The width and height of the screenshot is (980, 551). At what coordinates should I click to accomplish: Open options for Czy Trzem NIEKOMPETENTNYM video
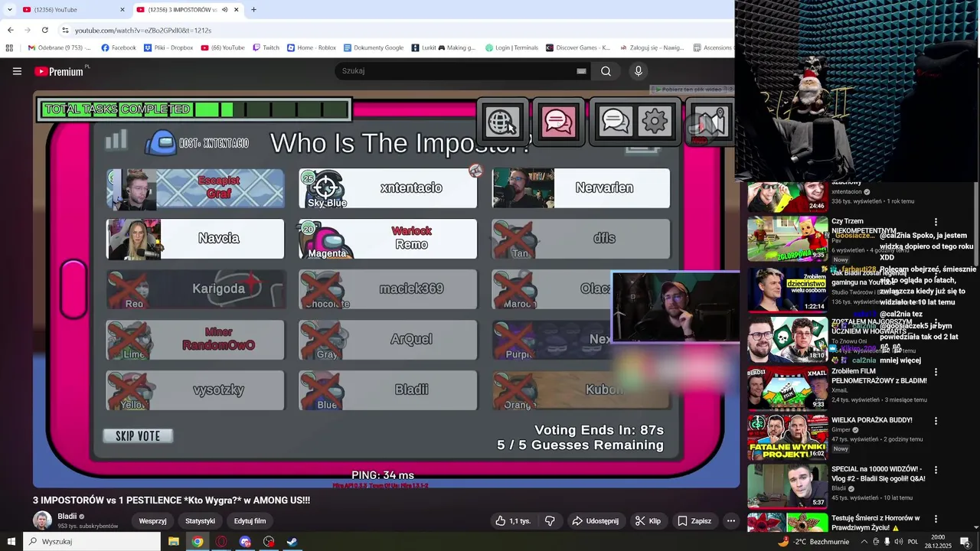(x=936, y=222)
